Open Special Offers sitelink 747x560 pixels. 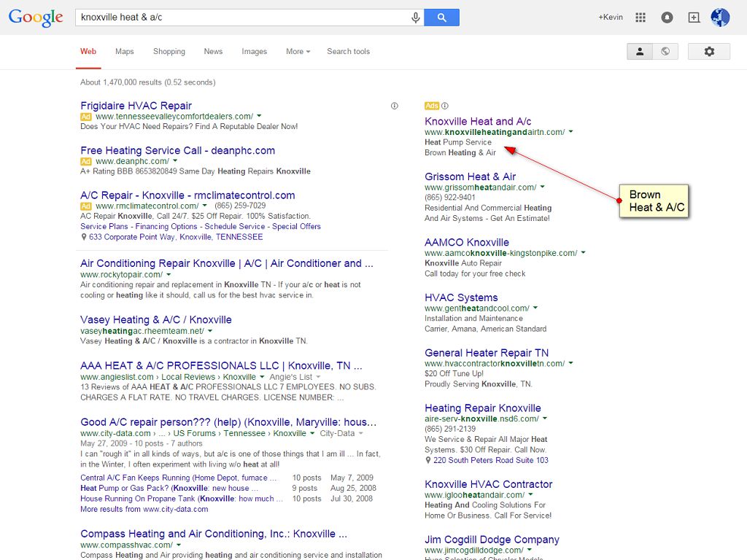tap(296, 226)
